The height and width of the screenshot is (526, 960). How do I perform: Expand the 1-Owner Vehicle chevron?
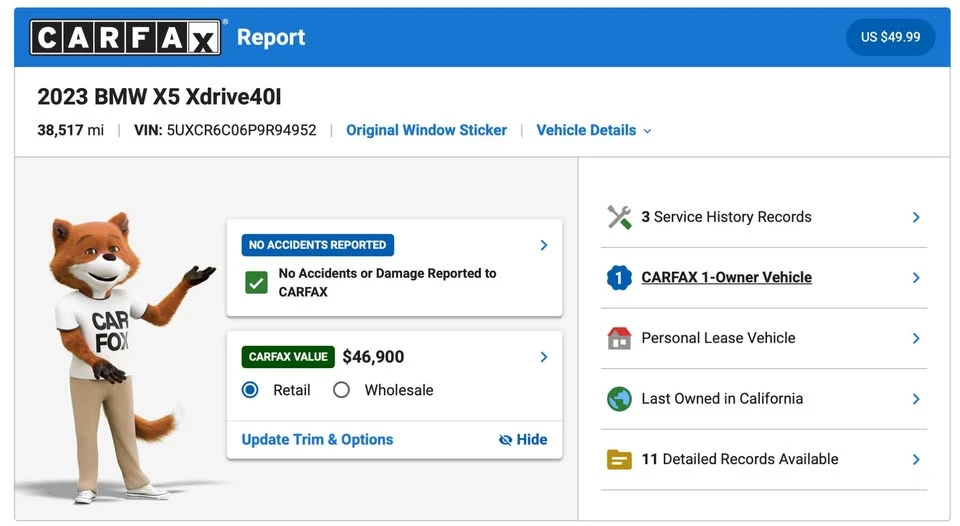click(x=916, y=278)
